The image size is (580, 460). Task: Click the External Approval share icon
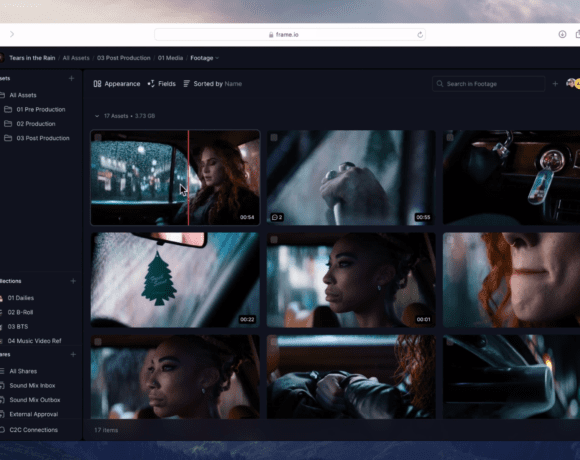point(2,414)
